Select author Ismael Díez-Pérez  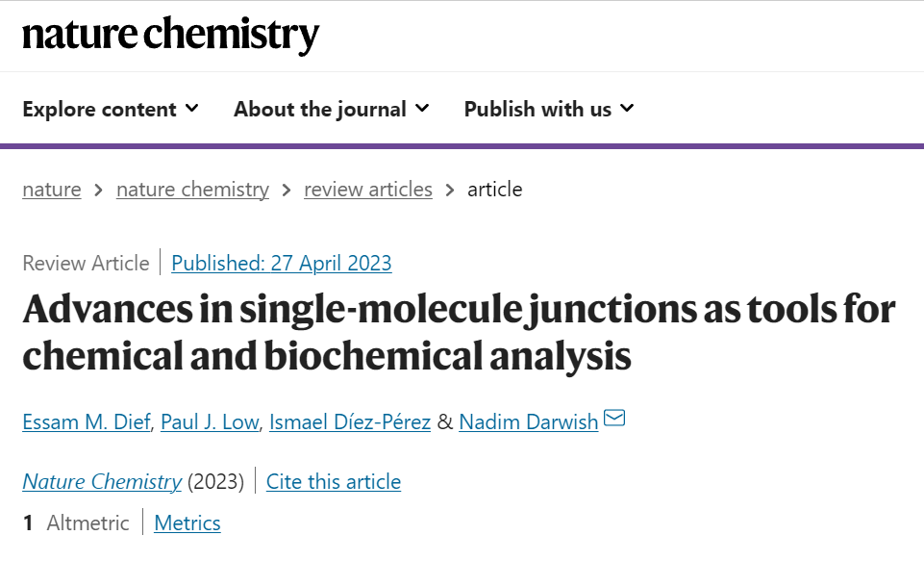(350, 421)
